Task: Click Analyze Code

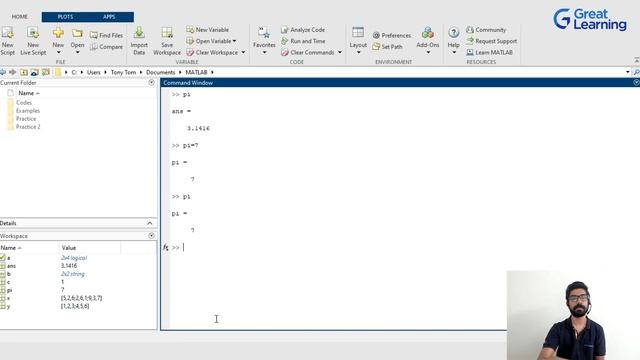Action: (303, 30)
